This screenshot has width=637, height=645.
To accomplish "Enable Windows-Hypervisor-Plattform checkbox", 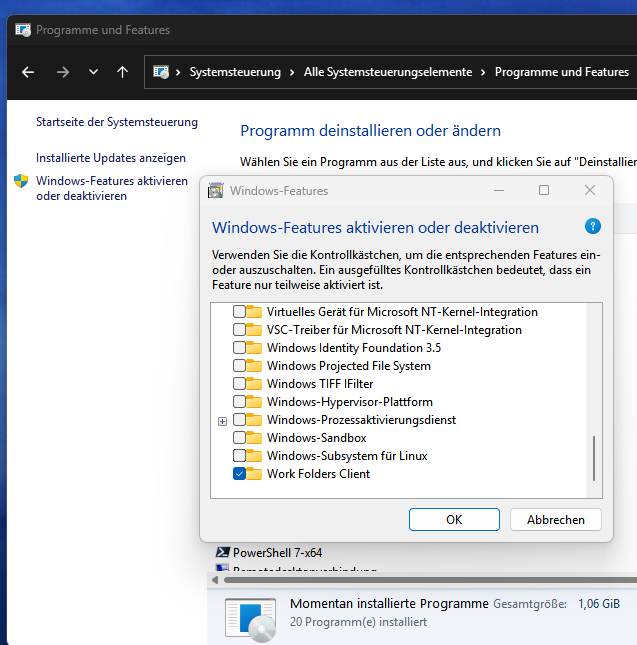I will pyautogui.click(x=239, y=402).
